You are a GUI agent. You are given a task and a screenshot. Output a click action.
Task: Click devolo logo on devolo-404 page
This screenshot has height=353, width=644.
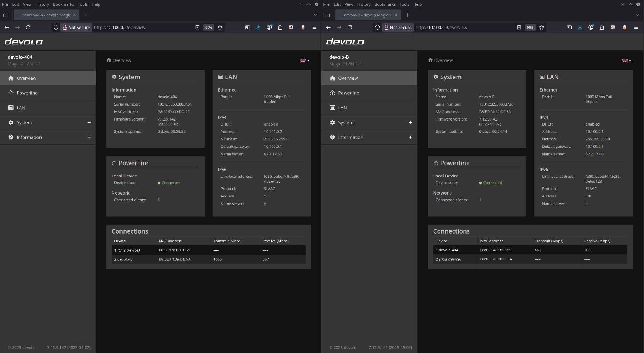[24, 42]
